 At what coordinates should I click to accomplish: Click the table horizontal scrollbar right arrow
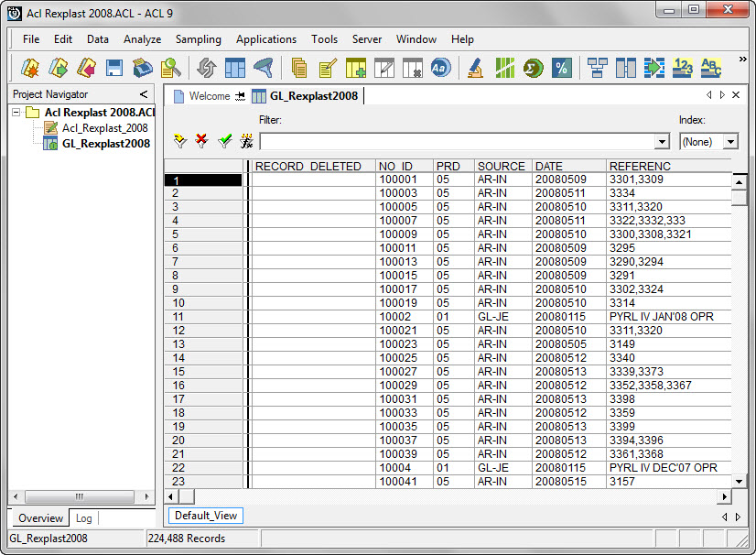tap(725, 496)
